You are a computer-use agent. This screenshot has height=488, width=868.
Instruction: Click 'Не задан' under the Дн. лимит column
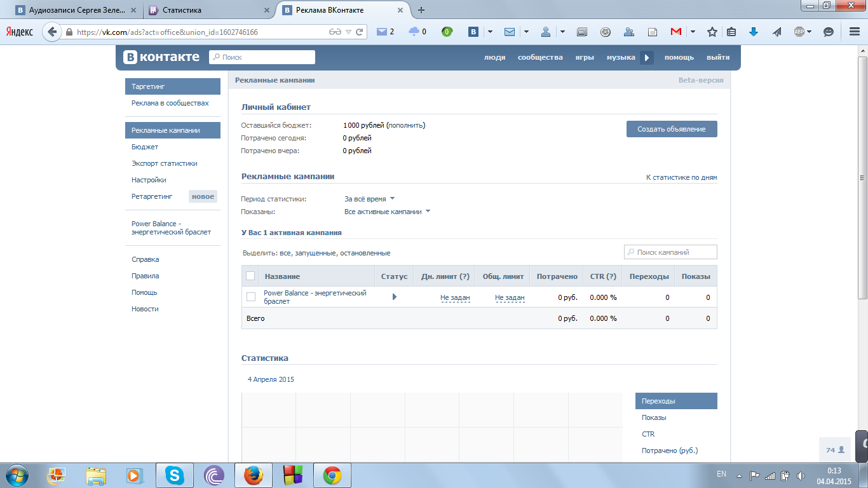[455, 297]
